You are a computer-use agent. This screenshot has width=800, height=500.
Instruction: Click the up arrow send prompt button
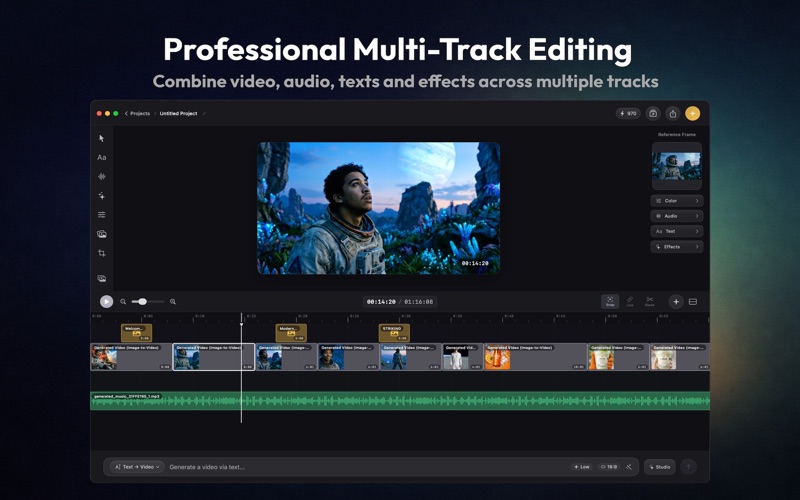[x=688, y=467]
